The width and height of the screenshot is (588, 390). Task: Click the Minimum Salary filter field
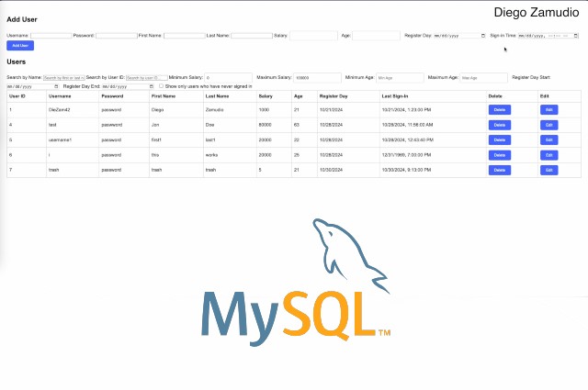click(x=229, y=78)
